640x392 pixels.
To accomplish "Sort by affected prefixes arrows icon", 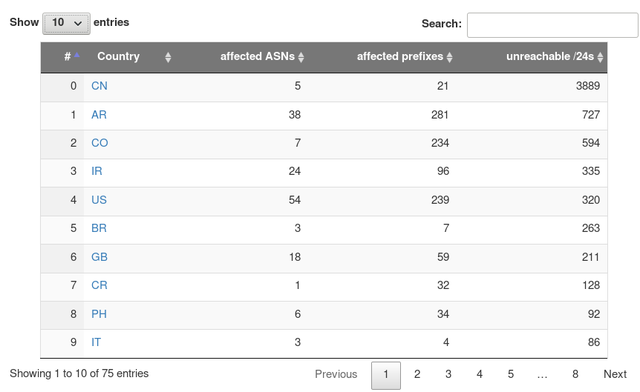I will [x=449, y=57].
